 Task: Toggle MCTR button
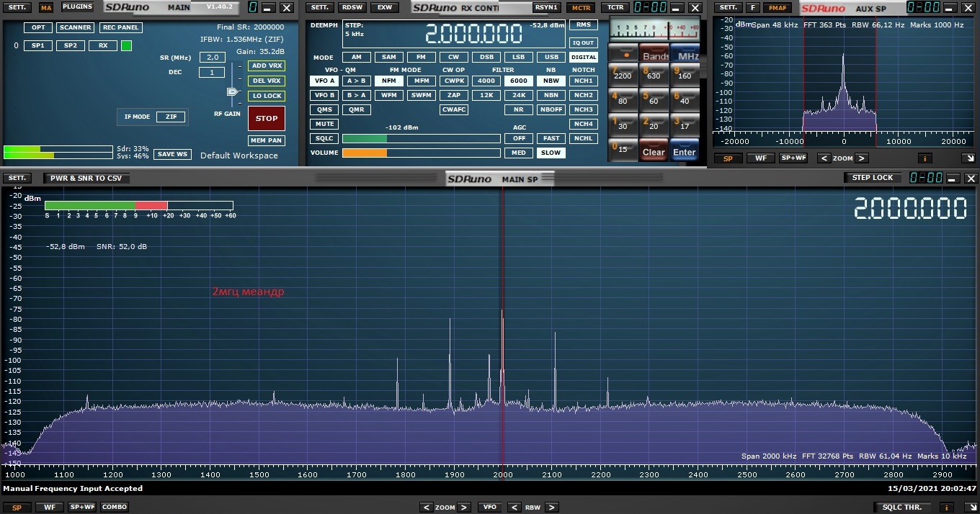pyautogui.click(x=581, y=7)
